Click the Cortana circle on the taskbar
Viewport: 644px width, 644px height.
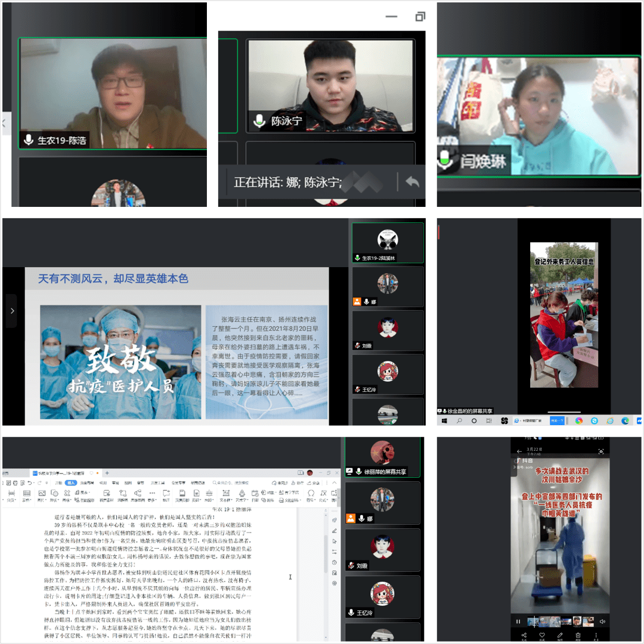(x=474, y=420)
